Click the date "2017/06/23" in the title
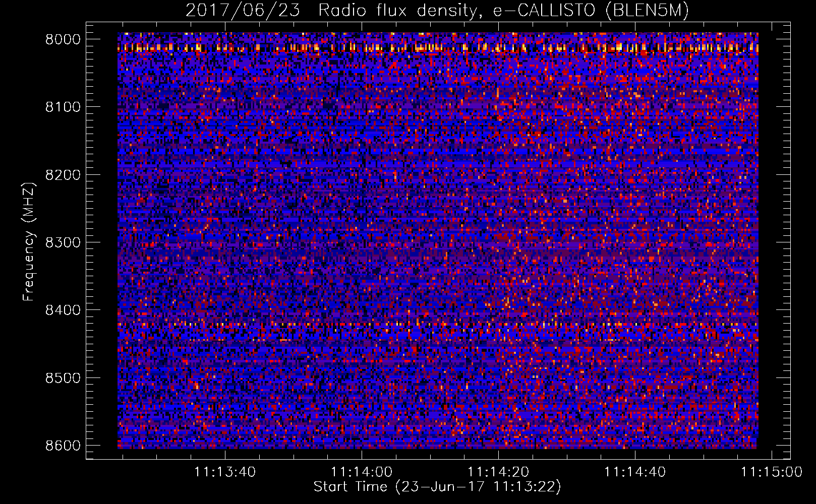The image size is (816, 504). pyautogui.click(x=243, y=11)
